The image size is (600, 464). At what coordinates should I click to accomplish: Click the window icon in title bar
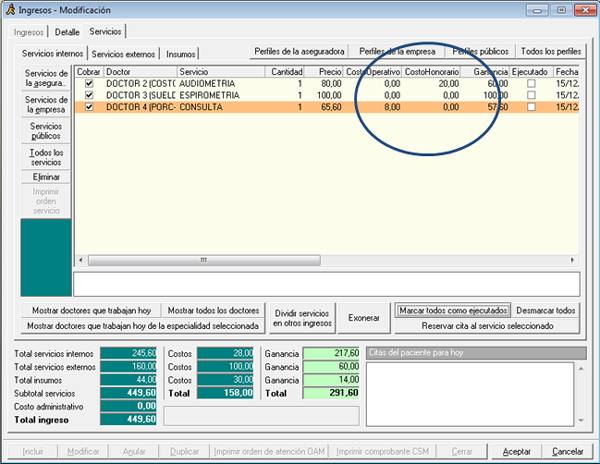(x=12, y=10)
